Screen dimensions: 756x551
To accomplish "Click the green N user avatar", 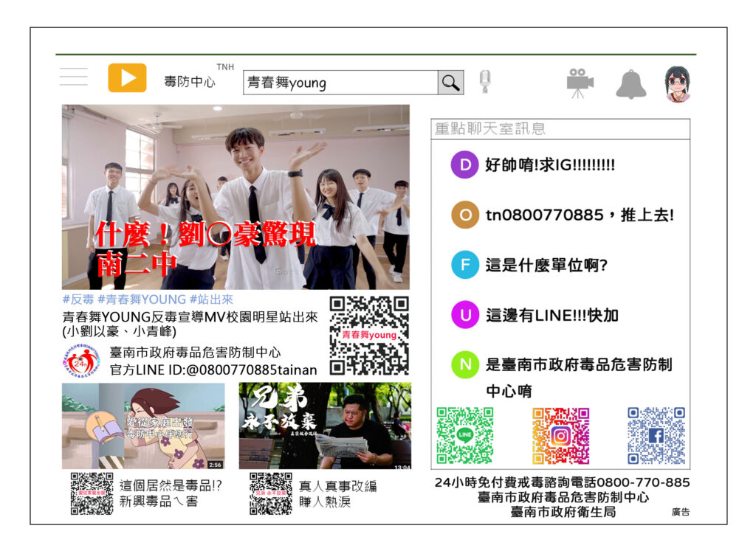I will click(465, 364).
